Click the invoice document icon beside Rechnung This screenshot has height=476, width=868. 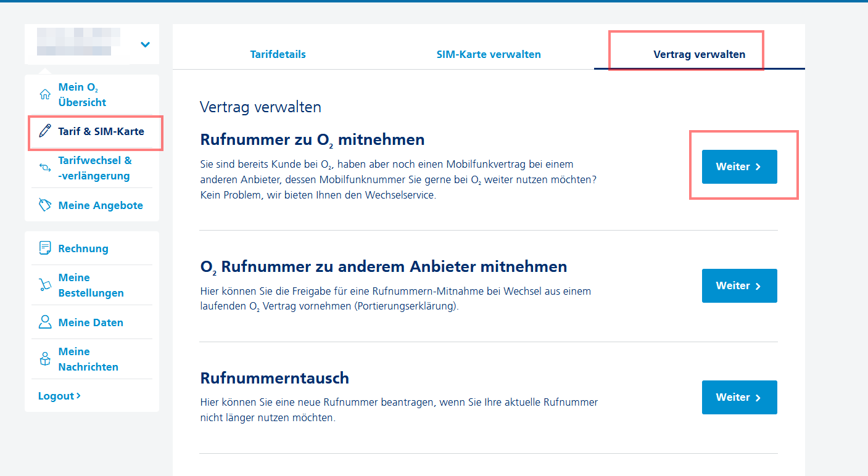44,248
